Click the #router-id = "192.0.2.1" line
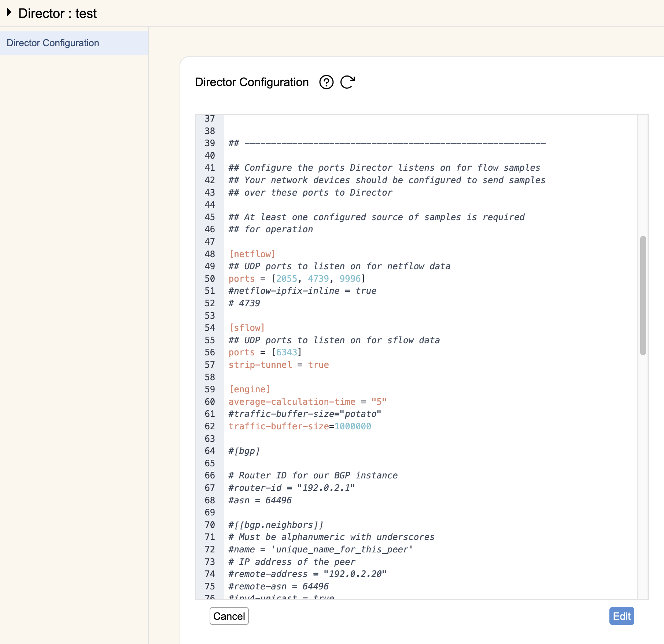This screenshot has height=644, width=664. [292, 488]
